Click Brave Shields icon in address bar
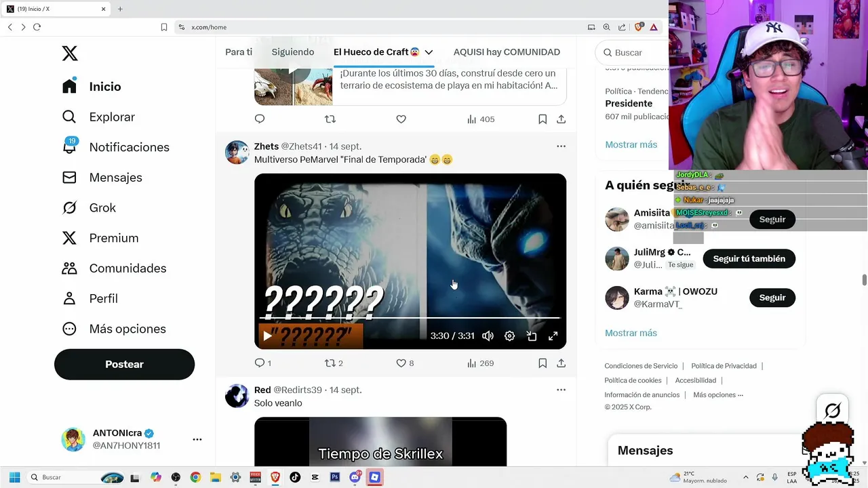 click(x=638, y=27)
